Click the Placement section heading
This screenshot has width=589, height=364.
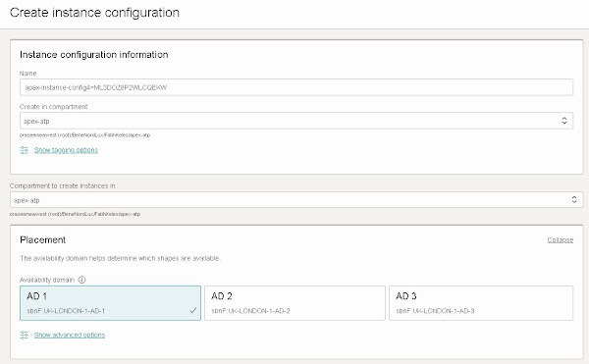43,239
